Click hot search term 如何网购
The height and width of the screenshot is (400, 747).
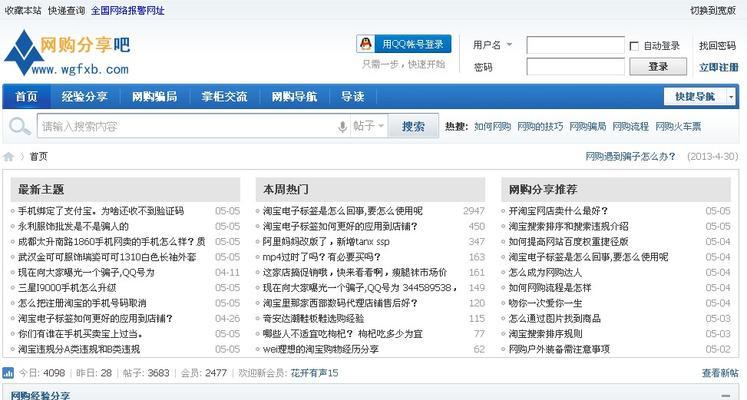click(492, 127)
